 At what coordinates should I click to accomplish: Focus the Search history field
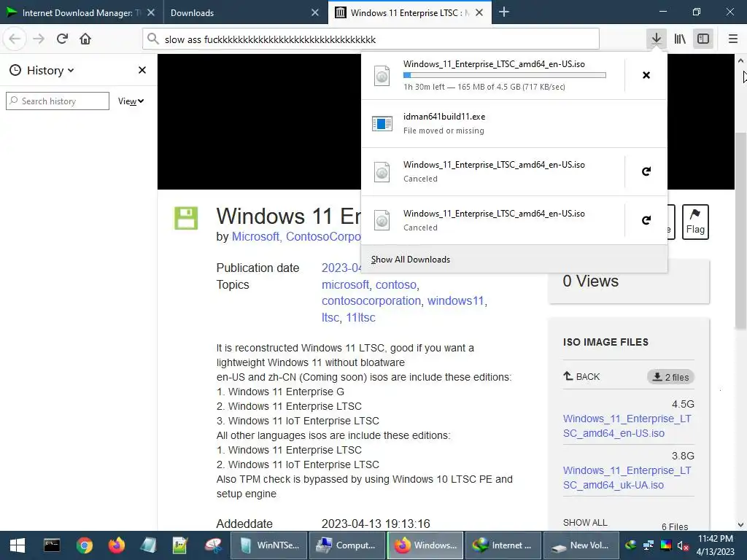click(x=58, y=101)
